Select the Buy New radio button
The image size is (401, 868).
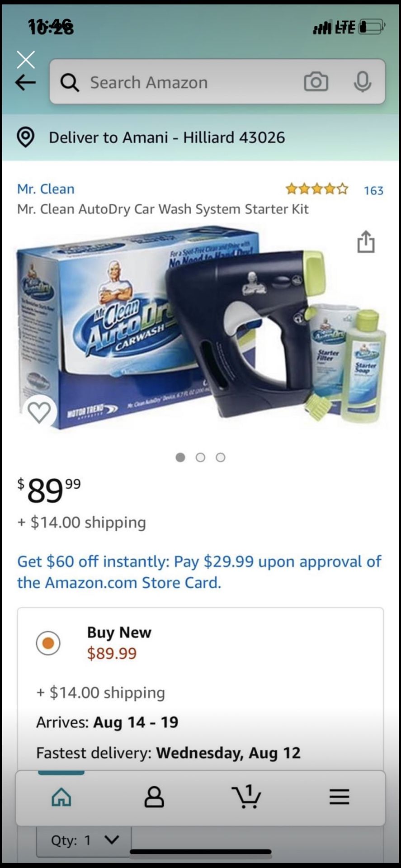pos(48,643)
